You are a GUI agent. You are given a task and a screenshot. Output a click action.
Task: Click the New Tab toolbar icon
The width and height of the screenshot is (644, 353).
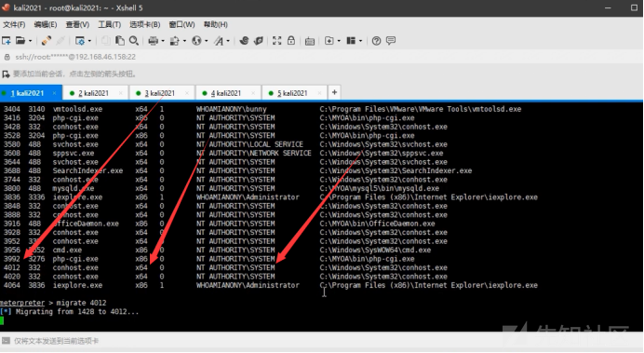tap(329, 41)
